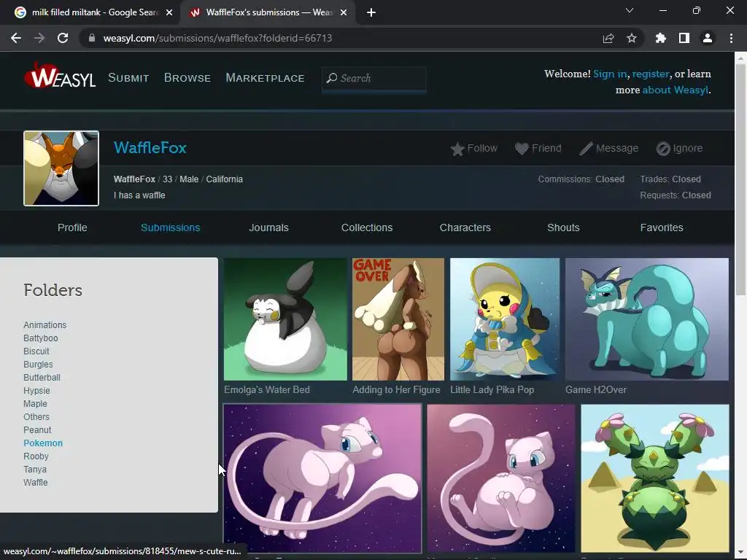Image resolution: width=747 pixels, height=560 pixels.
Task: Open Game H2Over thumbnail
Action: pos(647,319)
